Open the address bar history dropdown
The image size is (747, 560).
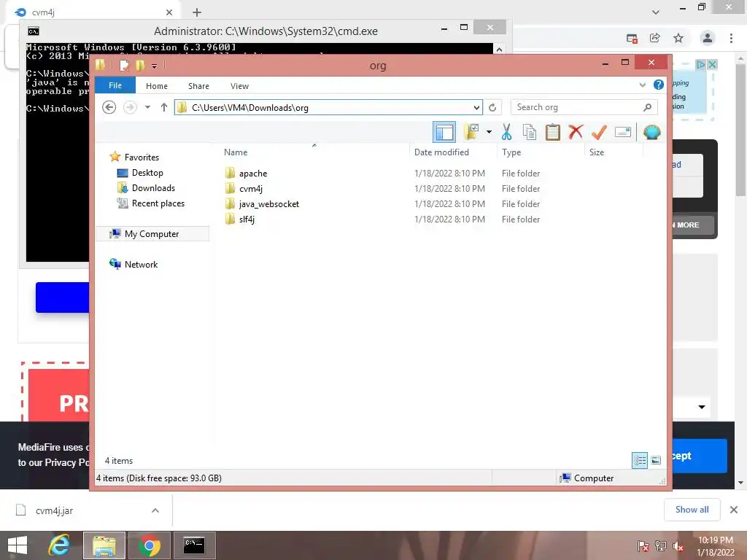(476, 108)
